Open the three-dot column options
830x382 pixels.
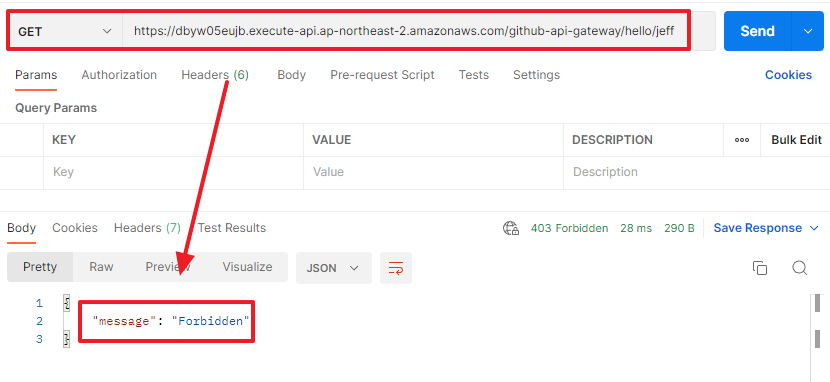coord(742,140)
